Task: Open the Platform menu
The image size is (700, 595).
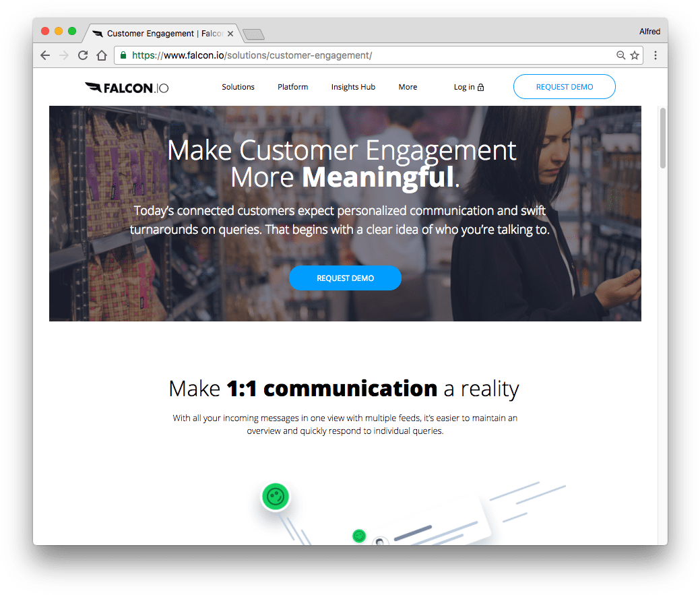Action: (x=293, y=87)
